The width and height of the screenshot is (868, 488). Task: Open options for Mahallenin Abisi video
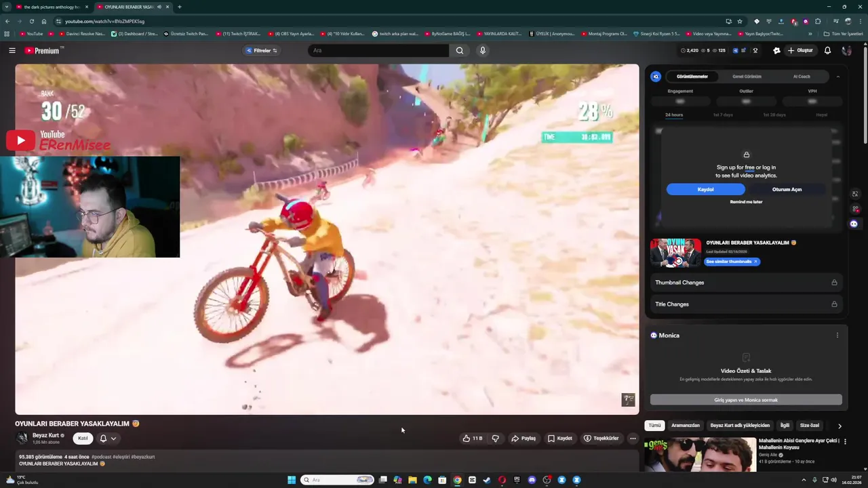click(845, 442)
